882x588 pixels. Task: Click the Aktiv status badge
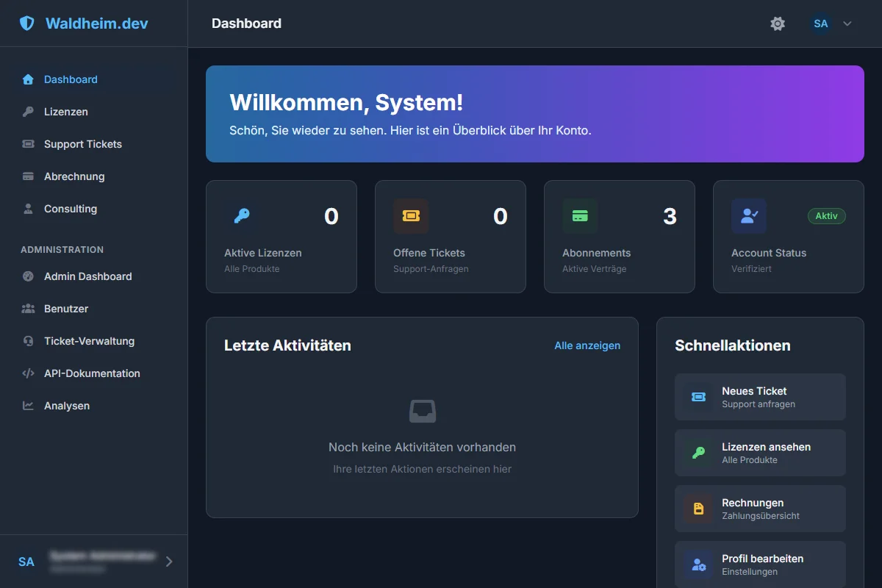coord(826,216)
